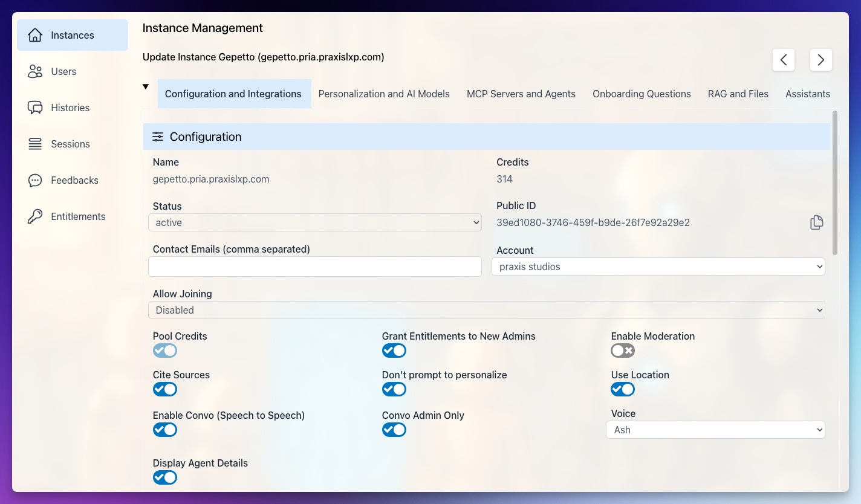Select the Entitlements key icon
The width and height of the screenshot is (861, 504).
(x=36, y=216)
